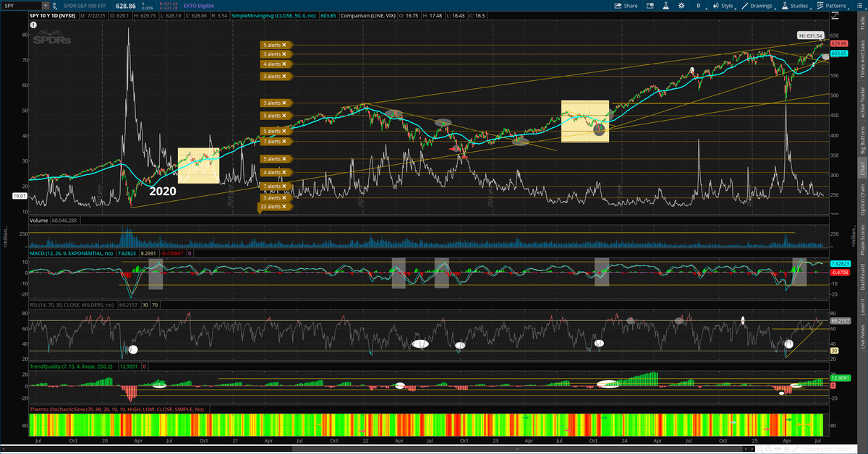Viewport: 868px width, 454px height.
Task: Click the 12.9091 TrendQuality value bubble
Action: [839, 377]
